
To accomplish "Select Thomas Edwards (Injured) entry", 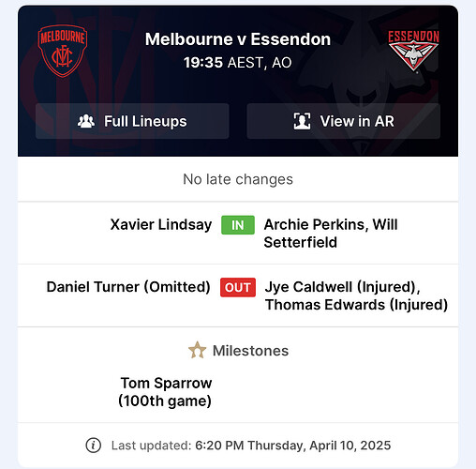I will [x=356, y=305].
